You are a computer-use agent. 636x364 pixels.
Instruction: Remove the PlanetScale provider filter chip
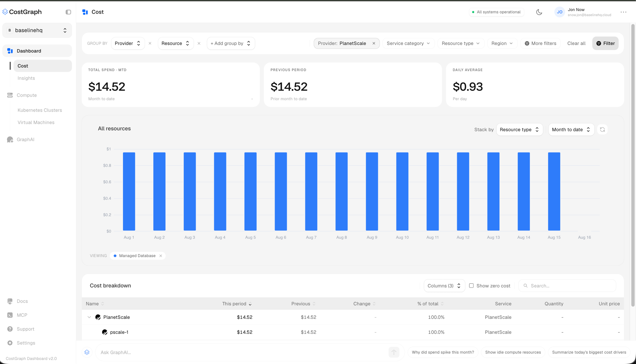(374, 44)
